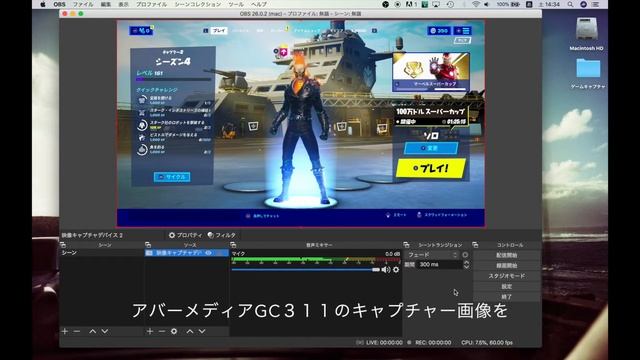
Task: Open source properties via the gear icon
Action: tap(174, 331)
